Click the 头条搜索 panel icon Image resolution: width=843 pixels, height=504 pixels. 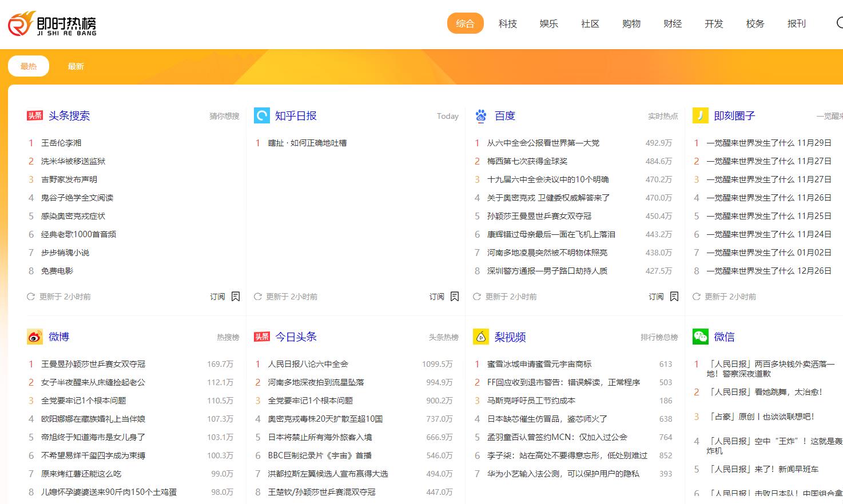pyautogui.click(x=34, y=115)
